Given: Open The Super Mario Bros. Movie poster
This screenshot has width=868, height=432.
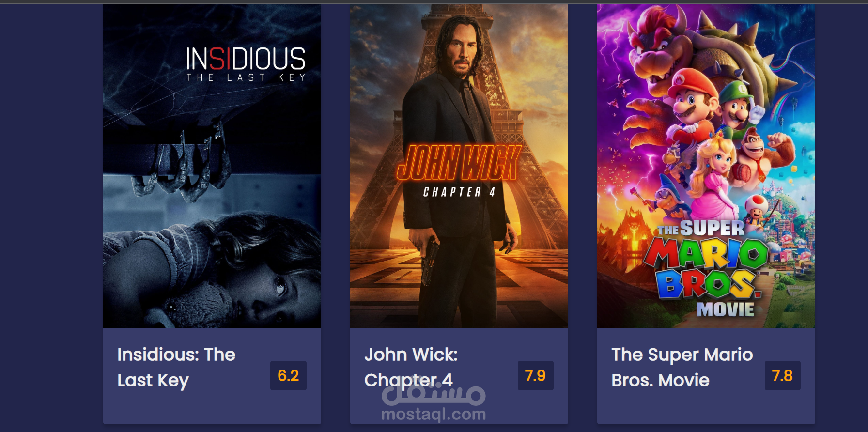Looking at the screenshot, I should click(x=706, y=166).
